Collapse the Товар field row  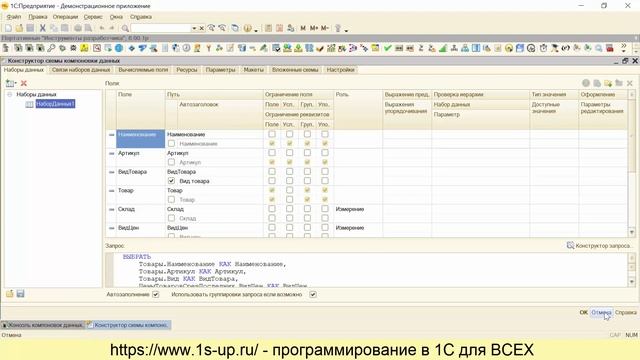coord(111,191)
